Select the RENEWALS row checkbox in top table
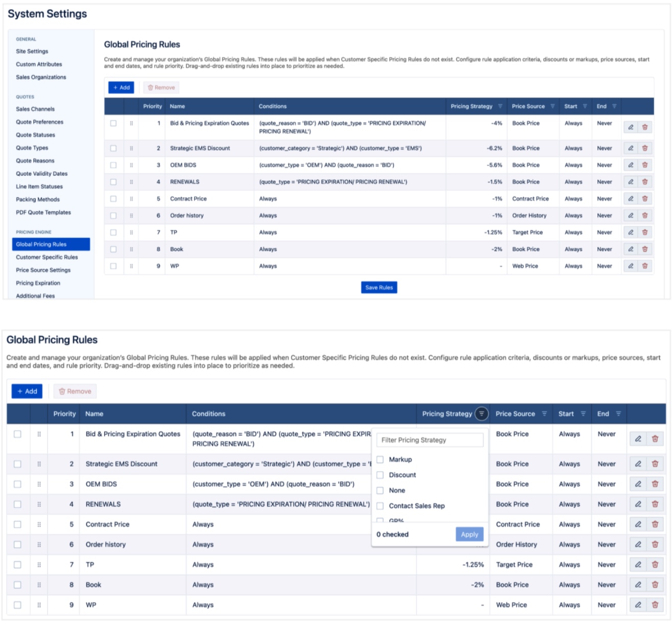672x622 pixels. (x=114, y=182)
